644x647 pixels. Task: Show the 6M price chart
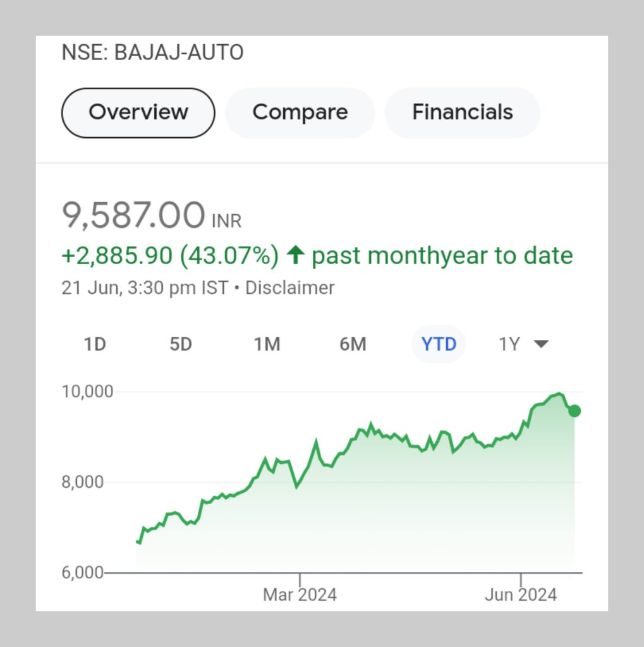(353, 344)
